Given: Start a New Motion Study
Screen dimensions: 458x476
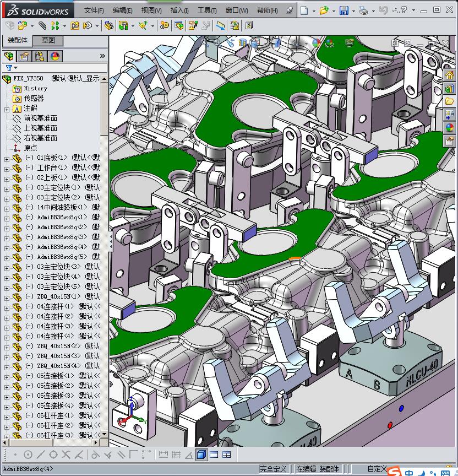Looking at the screenshot, I should 164,25.
